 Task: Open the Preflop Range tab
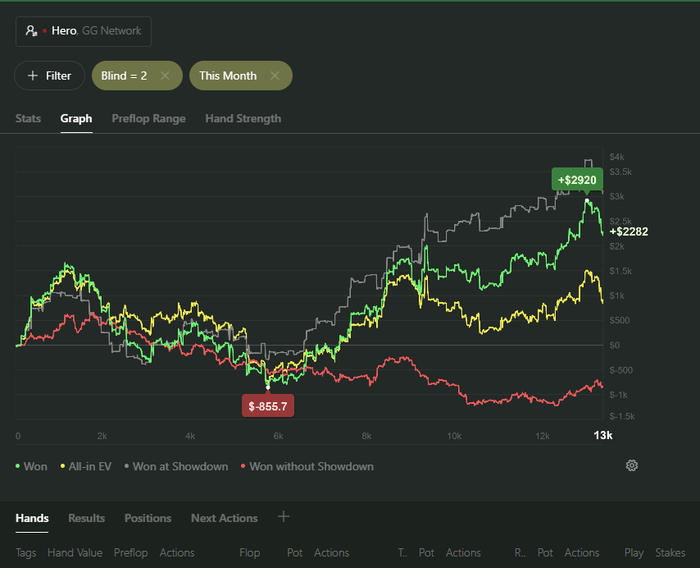pyautogui.click(x=149, y=118)
